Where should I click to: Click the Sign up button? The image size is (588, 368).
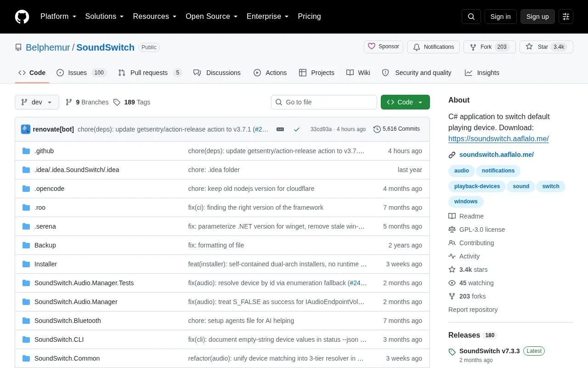[x=537, y=17]
